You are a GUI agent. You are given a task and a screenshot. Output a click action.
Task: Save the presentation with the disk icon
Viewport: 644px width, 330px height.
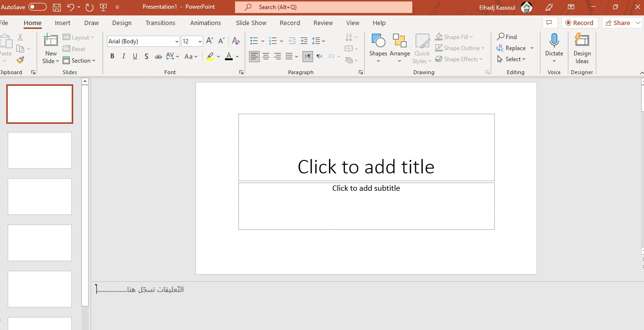point(57,7)
